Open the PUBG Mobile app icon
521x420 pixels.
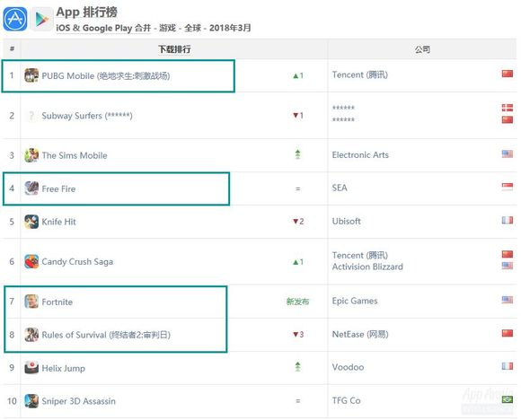pos(31,75)
